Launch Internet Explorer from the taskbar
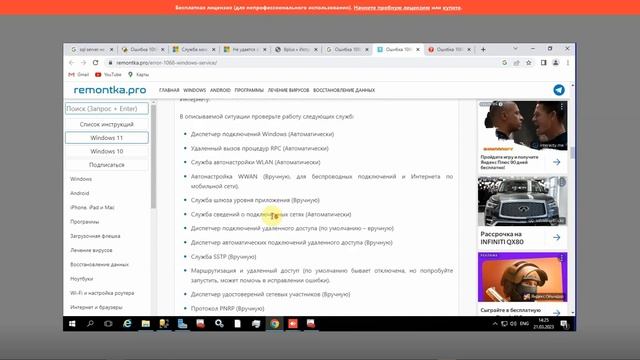 click(127, 324)
